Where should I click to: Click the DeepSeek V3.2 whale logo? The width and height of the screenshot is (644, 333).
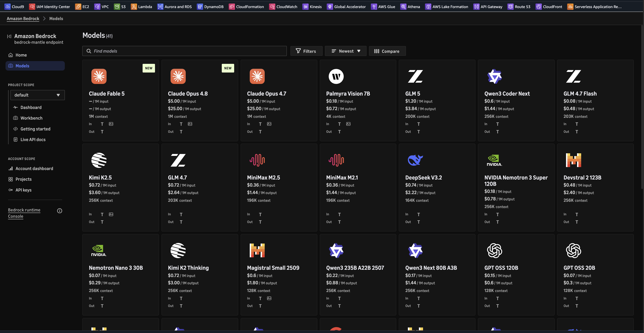point(415,160)
